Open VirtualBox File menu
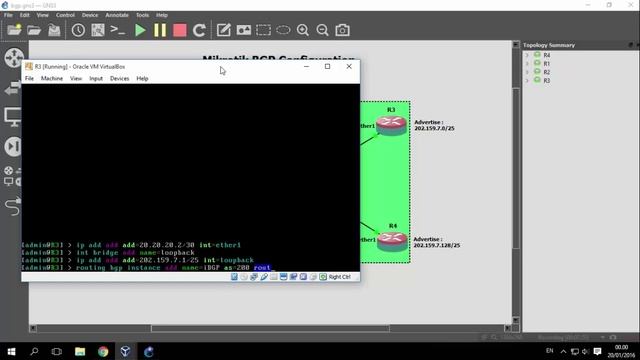Image resolution: width=640 pixels, height=360 pixels. point(29,78)
